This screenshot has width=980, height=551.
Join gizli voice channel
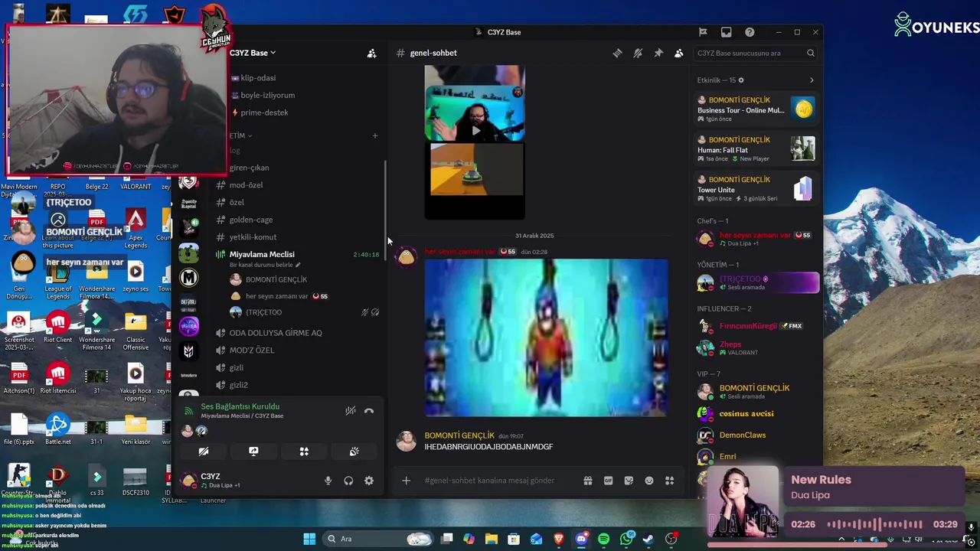click(x=237, y=368)
